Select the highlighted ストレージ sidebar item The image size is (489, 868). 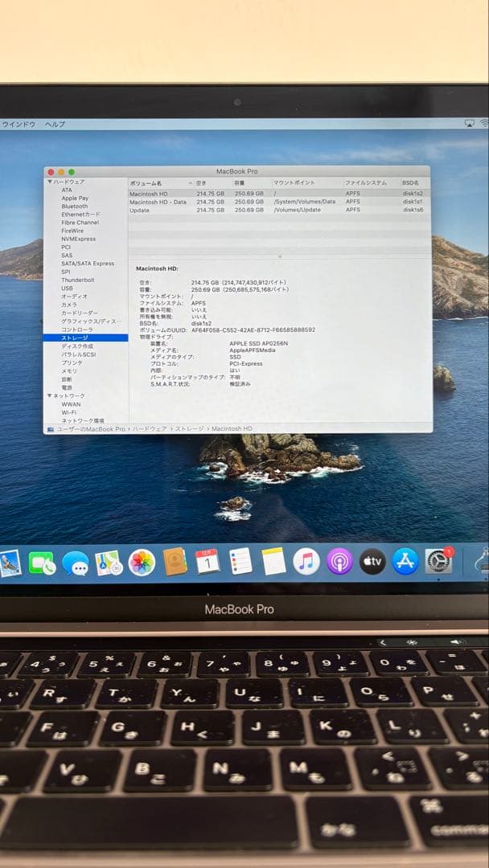click(x=85, y=338)
